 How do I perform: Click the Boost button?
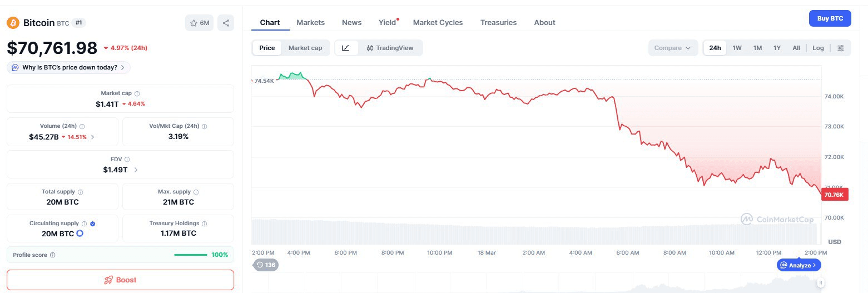click(x=120, y=280)
